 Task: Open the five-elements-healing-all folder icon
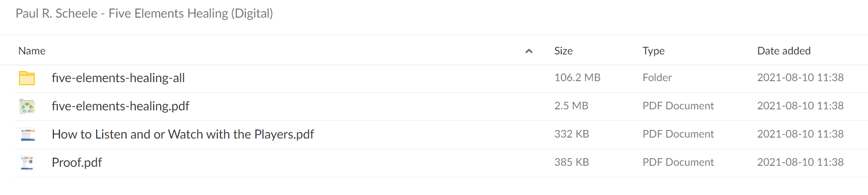pos(27,78)
